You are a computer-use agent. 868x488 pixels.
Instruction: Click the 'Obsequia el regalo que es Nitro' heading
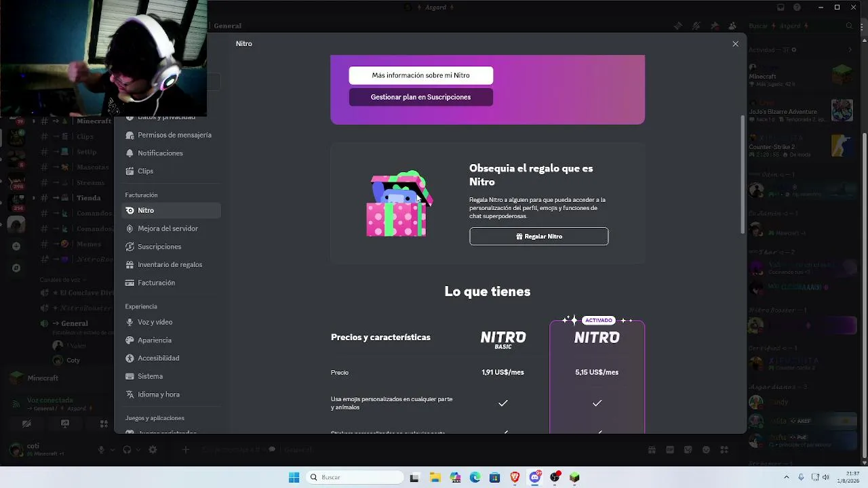[531, 175]
